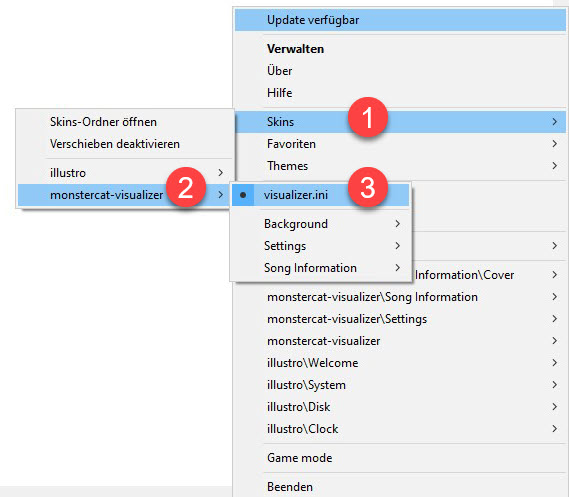Expand the Favoriten submenu arrow
The image size is (569, 497).
(x=554, y=144)
